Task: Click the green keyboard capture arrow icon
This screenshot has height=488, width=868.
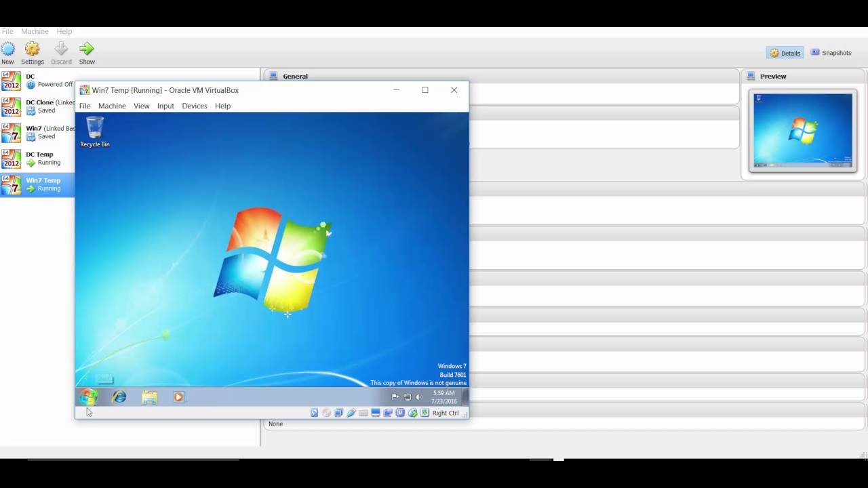Action: 425,413
